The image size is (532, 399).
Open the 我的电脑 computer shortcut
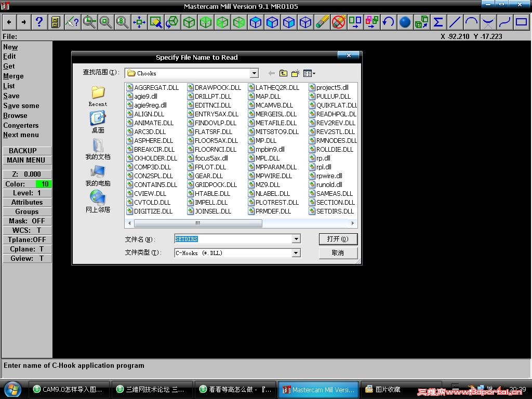click(x=98, y=176)
